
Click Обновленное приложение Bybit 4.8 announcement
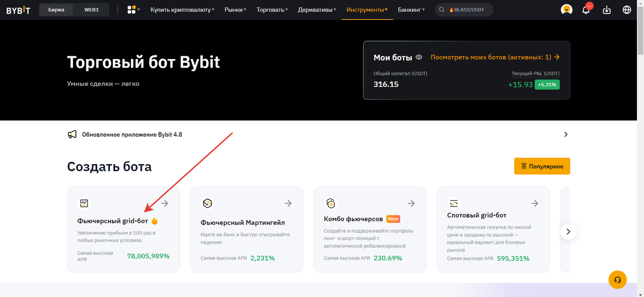132,135
